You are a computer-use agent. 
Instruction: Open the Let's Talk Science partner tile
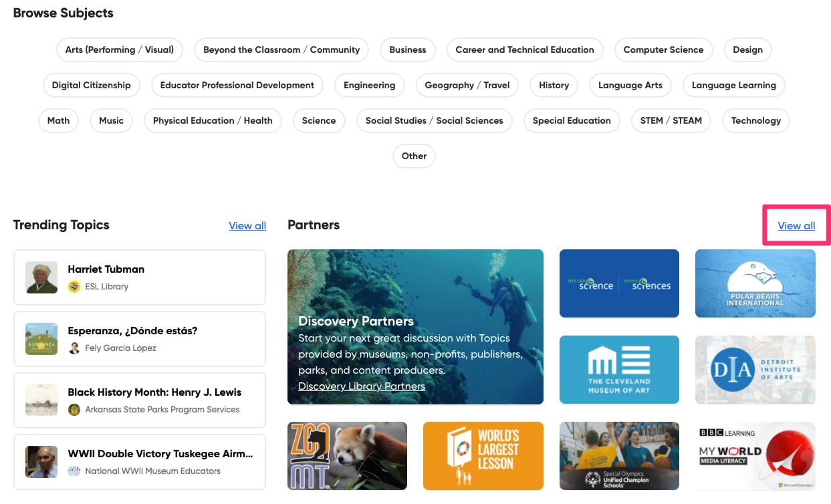[x=619, y=283]
